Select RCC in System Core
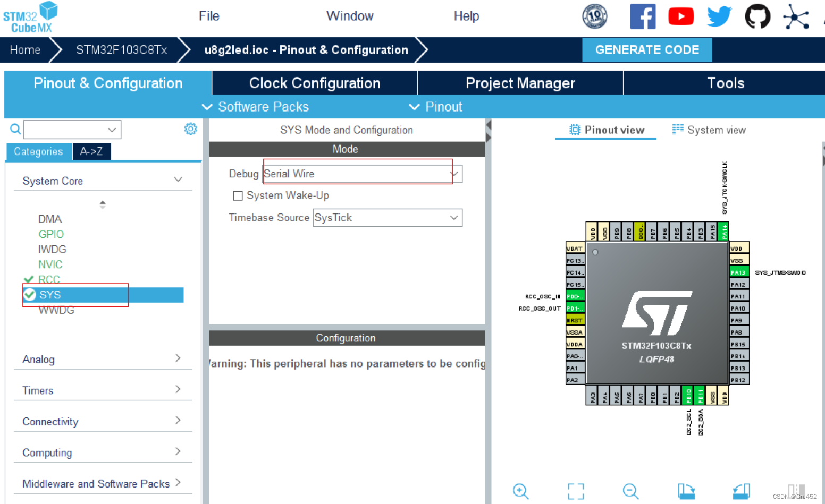 (x=49, y=279)
